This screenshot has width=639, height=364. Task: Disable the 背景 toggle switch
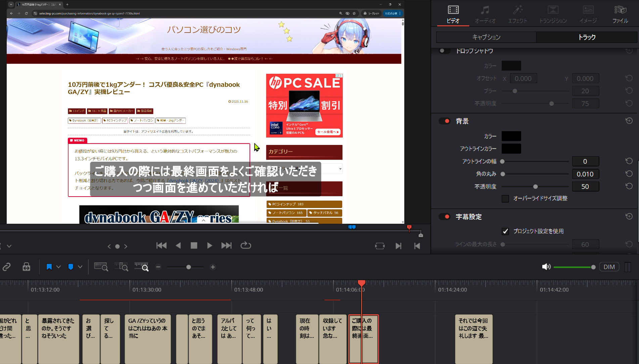click(445, 121)
